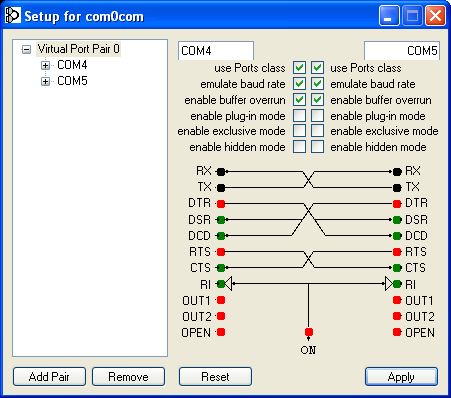
Task: Click the left DTR red pin
Action: pos(221,203)
